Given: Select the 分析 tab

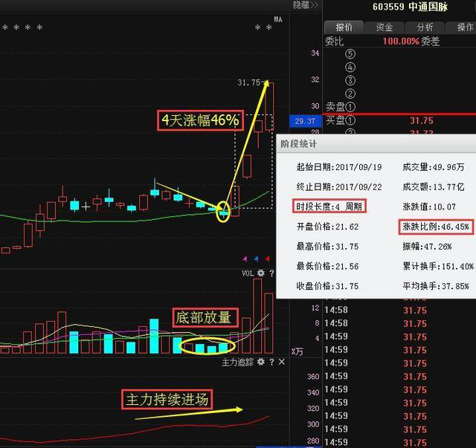Looking at the screenshot, I should [x=425, y=27].
